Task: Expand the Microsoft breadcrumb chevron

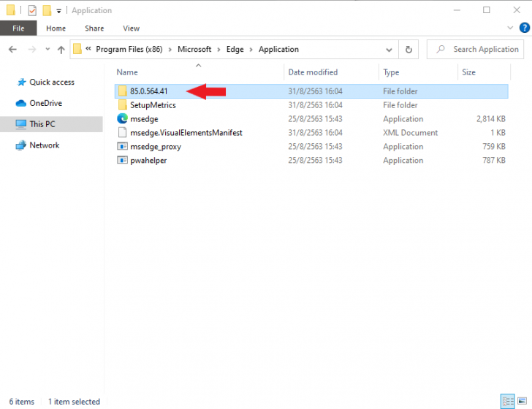Action: pyautogui.click(x=218, y=50)
